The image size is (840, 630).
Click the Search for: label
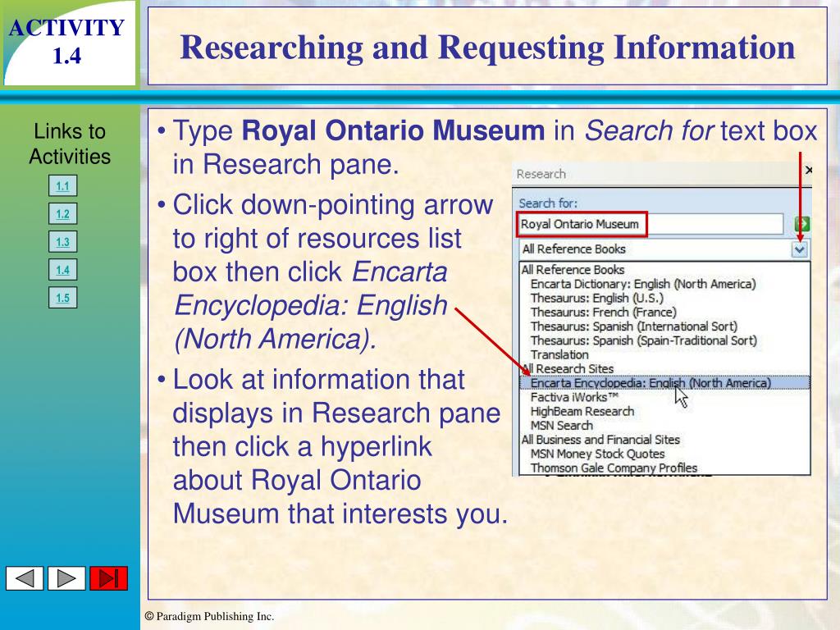click(548, 203)
